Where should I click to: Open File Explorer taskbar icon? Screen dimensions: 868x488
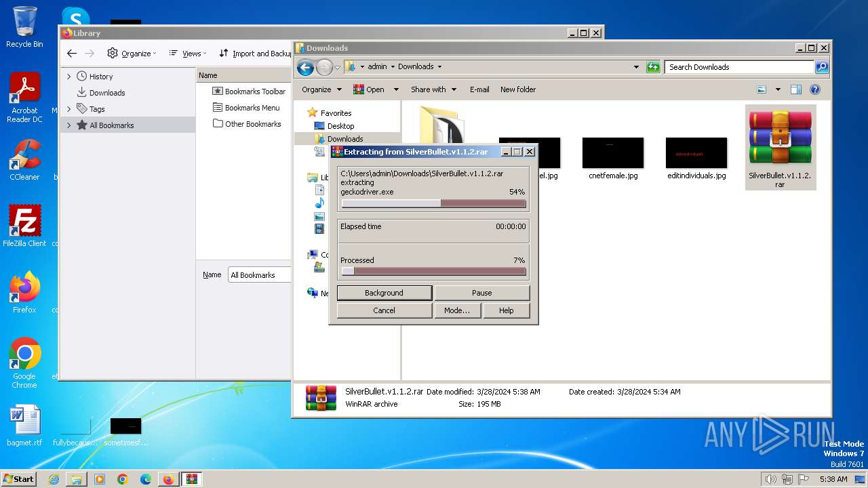77,479
